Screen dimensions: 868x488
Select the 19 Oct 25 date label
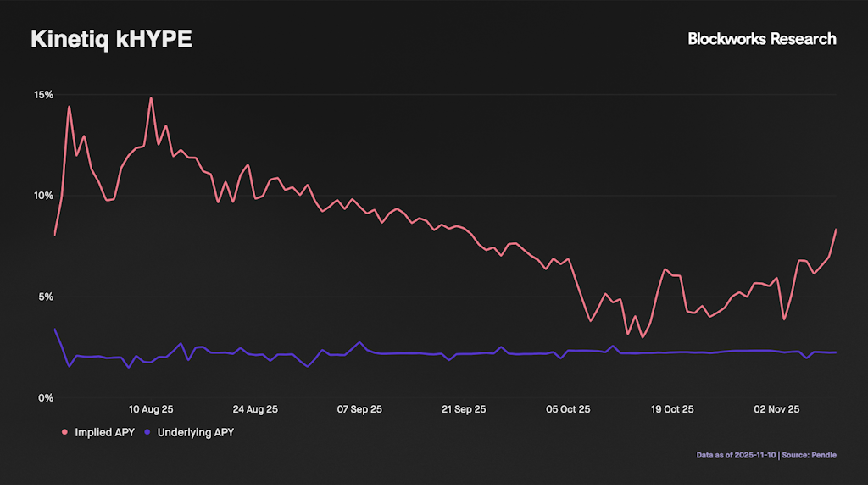672,409
